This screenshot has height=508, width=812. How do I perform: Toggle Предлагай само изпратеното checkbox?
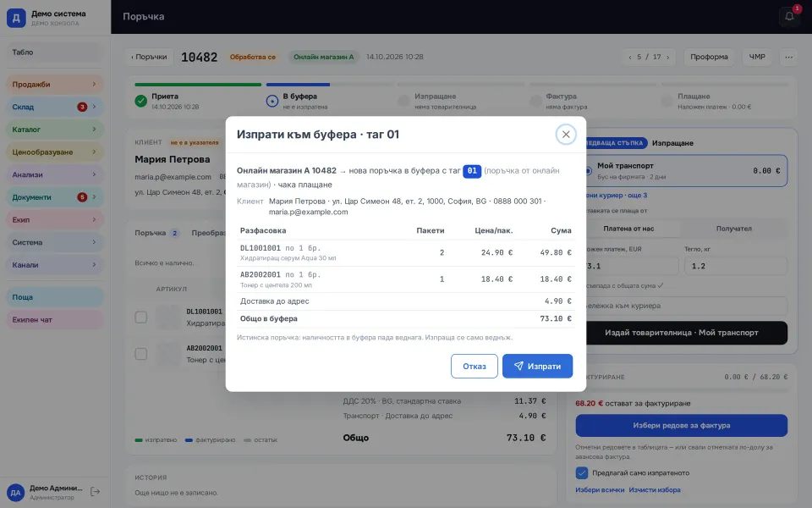pos(582,472)
